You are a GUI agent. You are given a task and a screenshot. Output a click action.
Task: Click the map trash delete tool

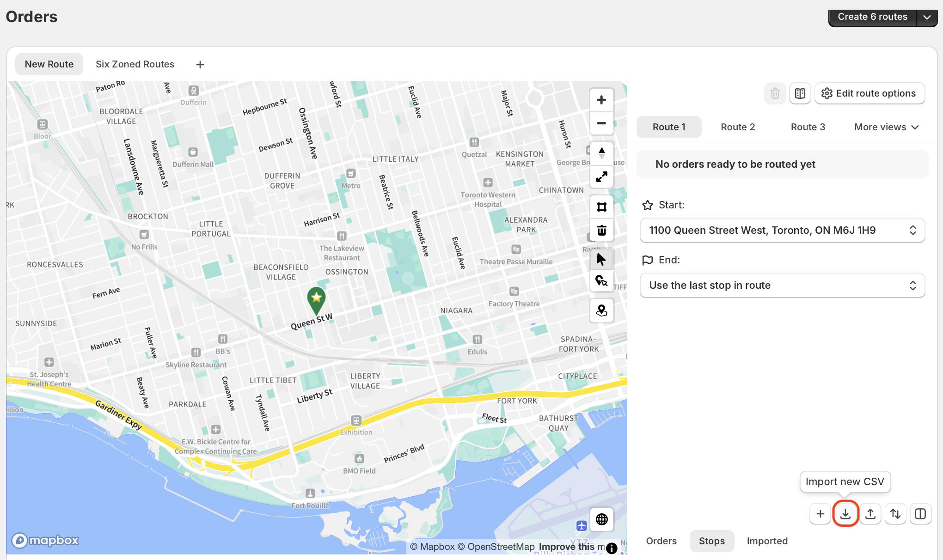click(601, 230)
